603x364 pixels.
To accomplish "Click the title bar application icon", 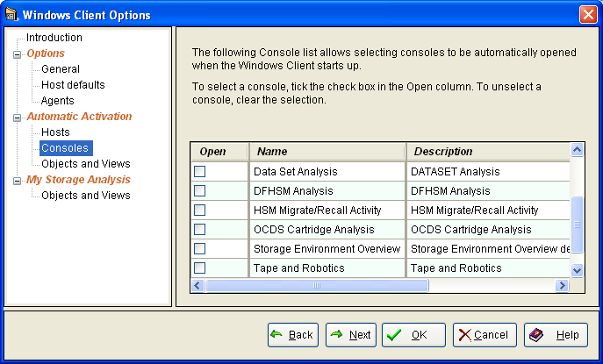I will tap(11, 15).
